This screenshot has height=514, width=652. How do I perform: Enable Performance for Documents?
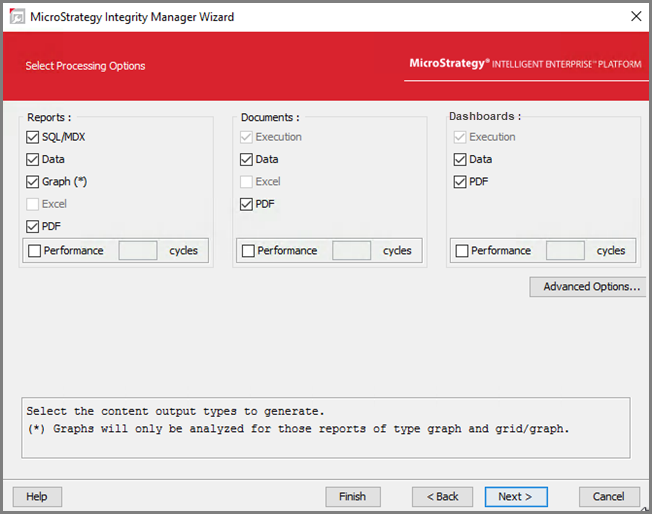(249, 251)
